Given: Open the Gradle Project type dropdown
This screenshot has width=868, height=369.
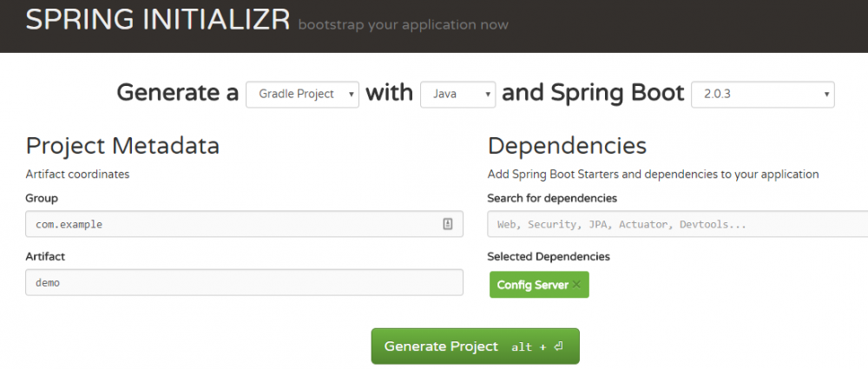Looking at the screenshot, I should pos(302,94).
